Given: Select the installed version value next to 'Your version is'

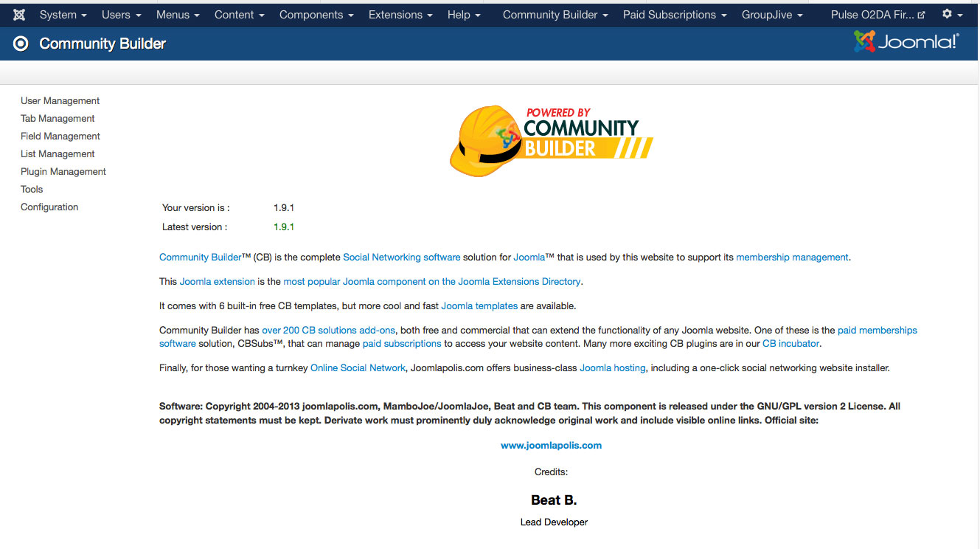Looking at the screenshot, I should (x=284, y=208).
